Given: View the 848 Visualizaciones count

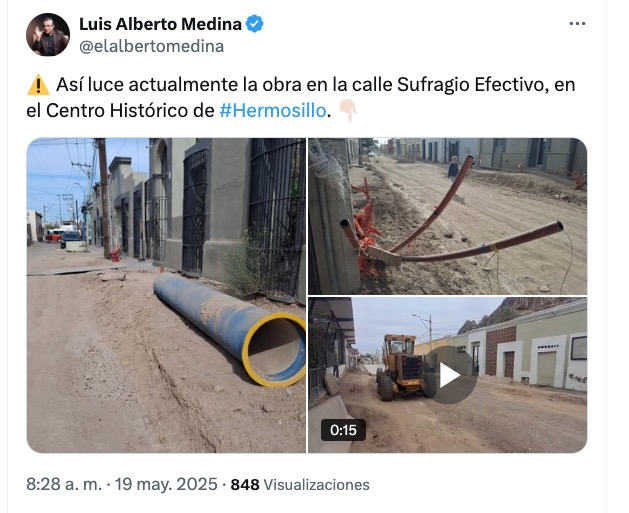Looking at the screenshot, I should (300, 485).
